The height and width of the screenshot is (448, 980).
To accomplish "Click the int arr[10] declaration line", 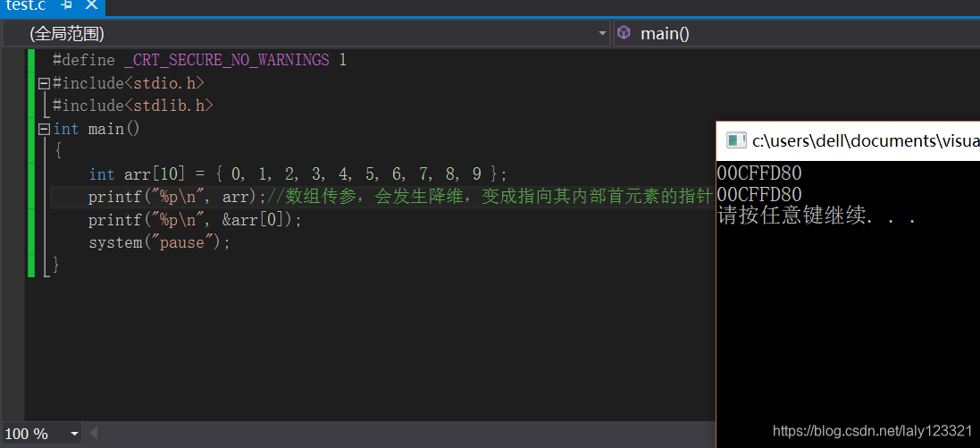I will tap(297, 174).
